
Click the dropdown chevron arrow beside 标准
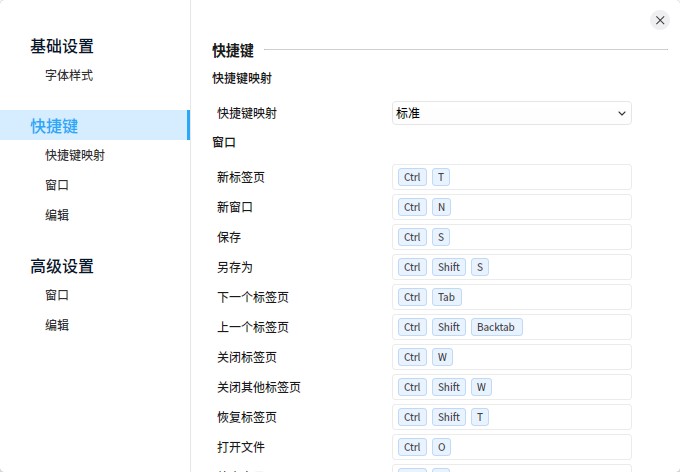(x=621, y=113)
